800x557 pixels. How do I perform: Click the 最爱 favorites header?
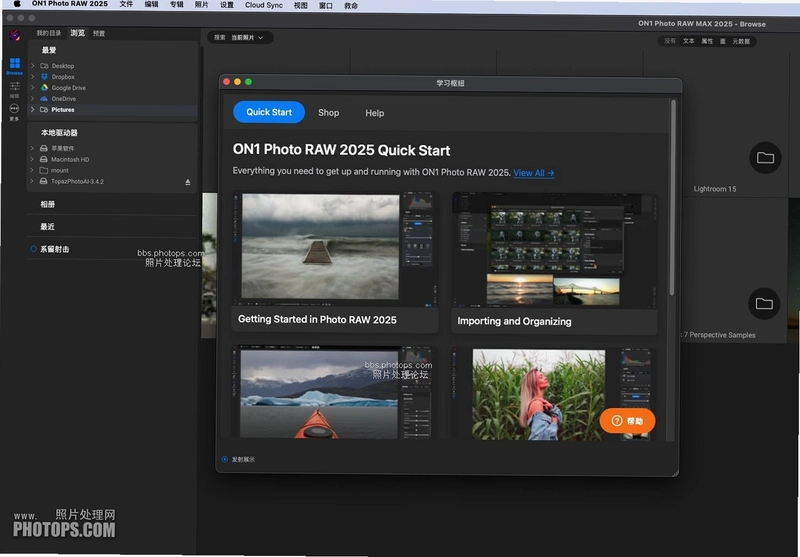tap(49, 50)
